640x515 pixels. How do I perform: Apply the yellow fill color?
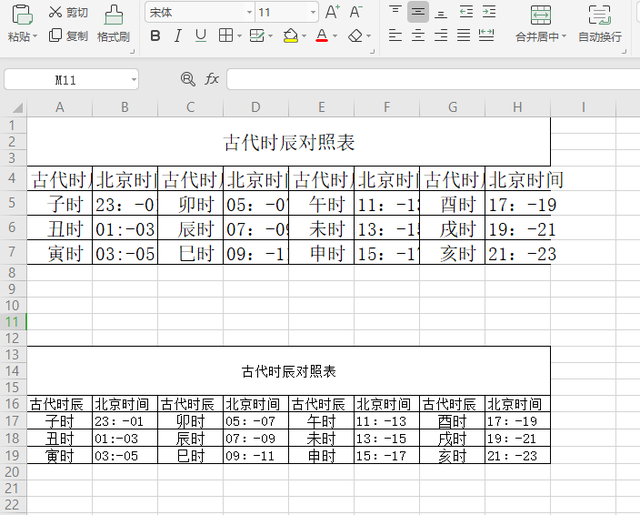pos(290,36)
